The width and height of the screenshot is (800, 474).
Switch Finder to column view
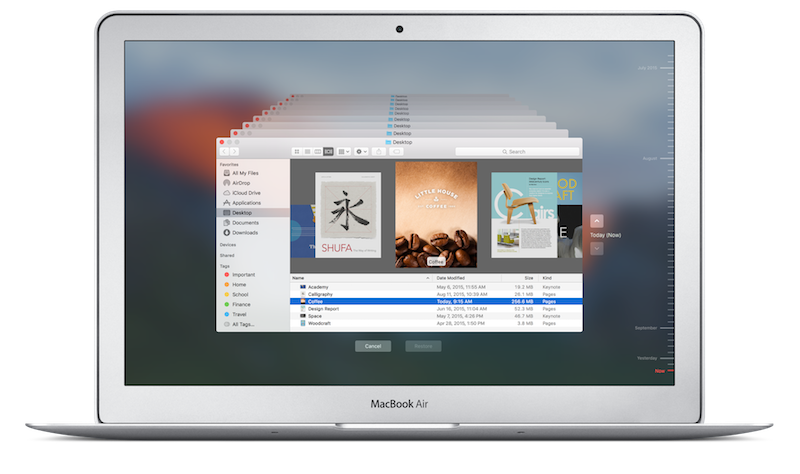(318, 152)
